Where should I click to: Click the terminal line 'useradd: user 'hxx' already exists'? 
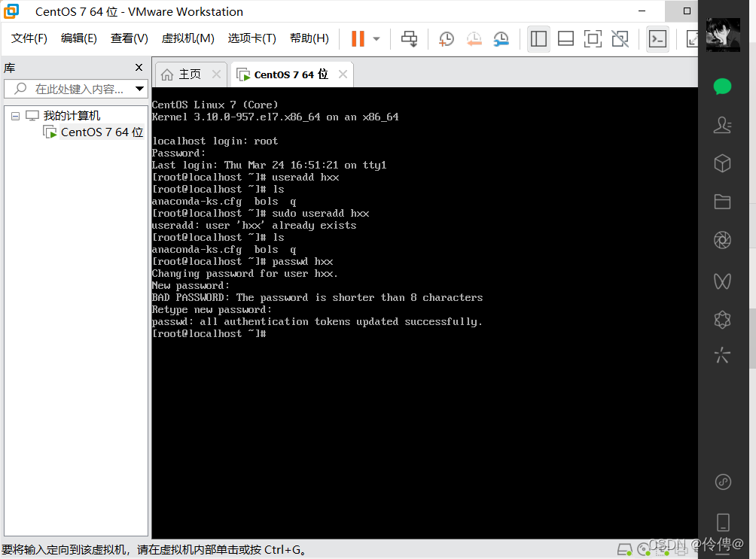[254, 226]
